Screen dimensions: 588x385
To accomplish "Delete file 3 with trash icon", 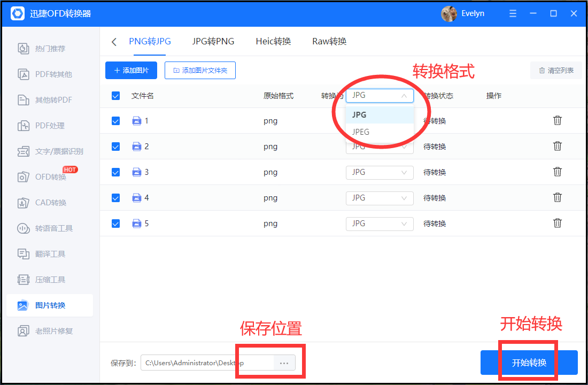I will click(x=558, y=172).
